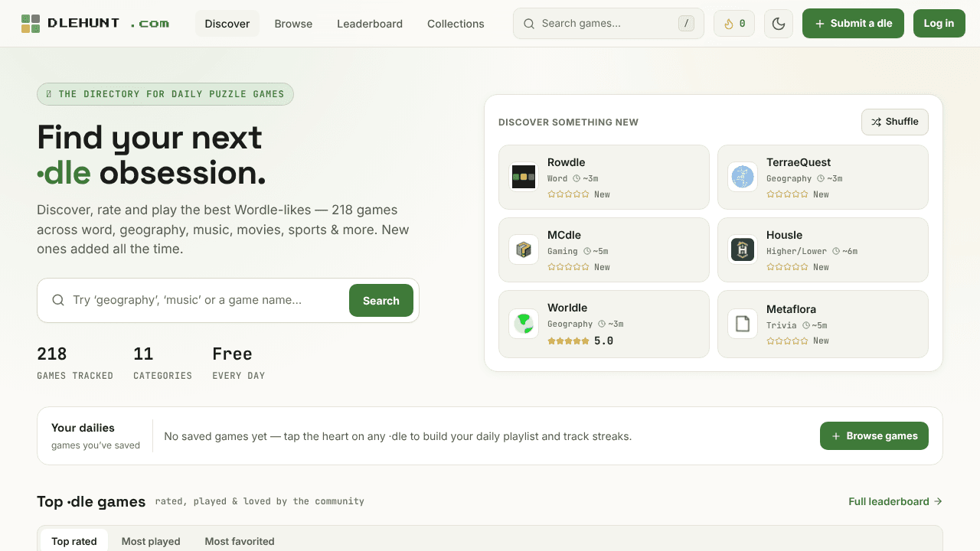
Task: Click the Metaflora empty star rating
Action: 788,341
